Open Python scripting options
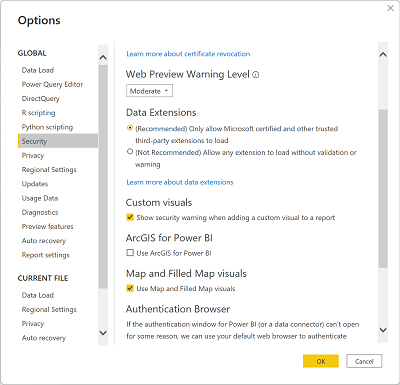Viewport: 400px width, 385px height. (x=47, y=127)
